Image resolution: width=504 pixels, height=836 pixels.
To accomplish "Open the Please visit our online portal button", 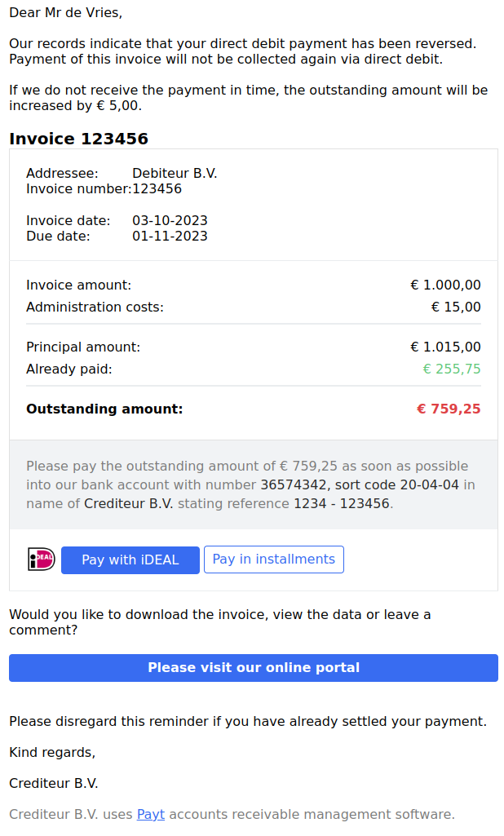I will coord(254,667).
